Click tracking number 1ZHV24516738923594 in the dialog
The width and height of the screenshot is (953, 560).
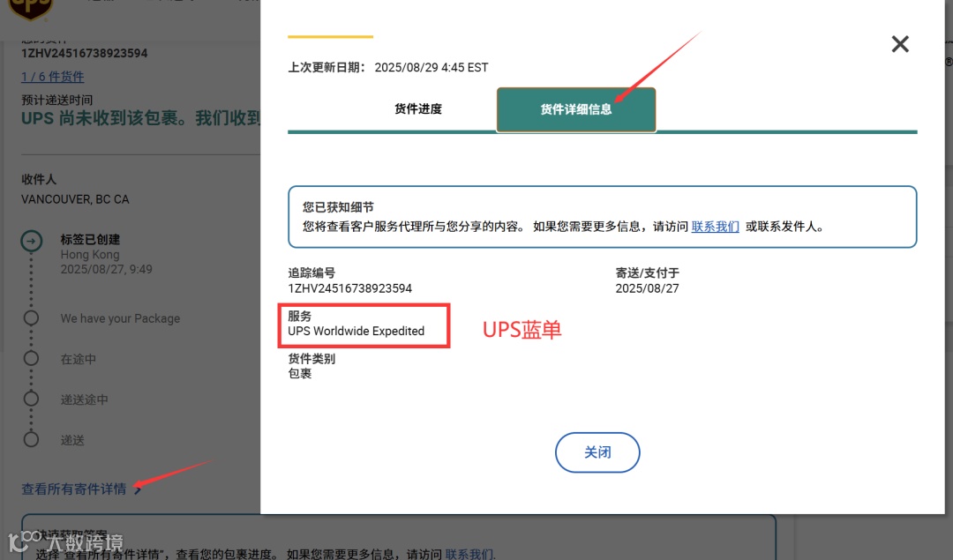[350, 288]
